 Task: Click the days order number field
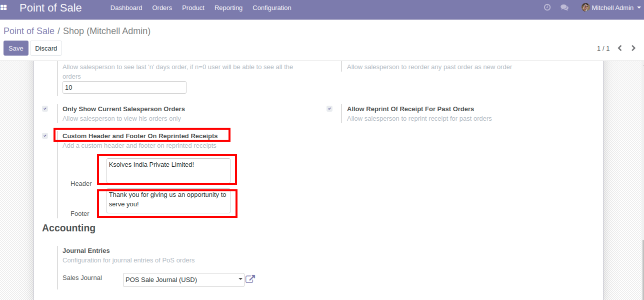pyautogui.click(x=124, y=87)
